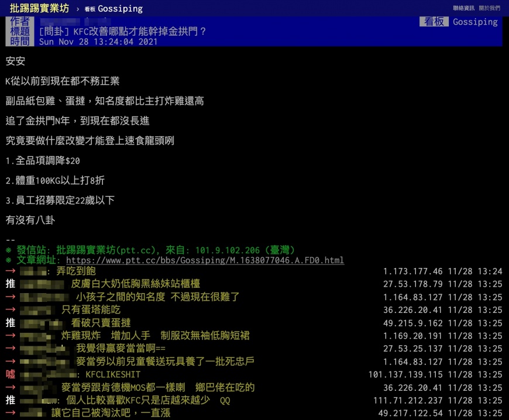Click the 文章網址 label
Screen dimensions: 509x420
[x=38, y=260]
